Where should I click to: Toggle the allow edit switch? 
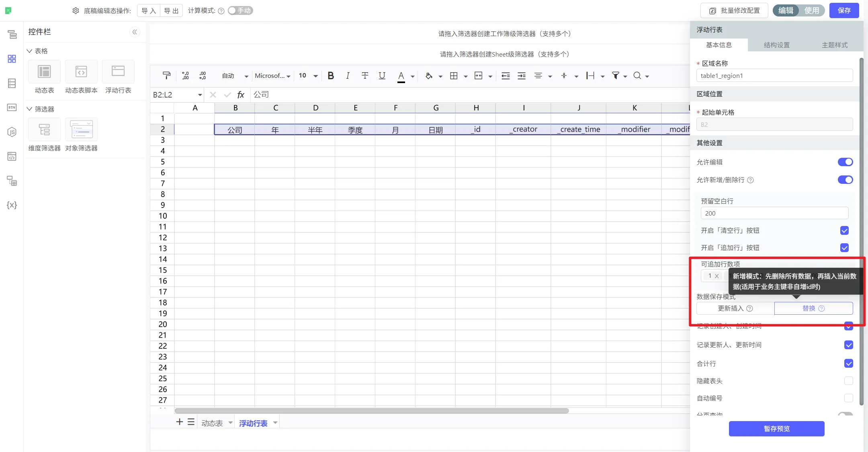[x=845, y=162]
